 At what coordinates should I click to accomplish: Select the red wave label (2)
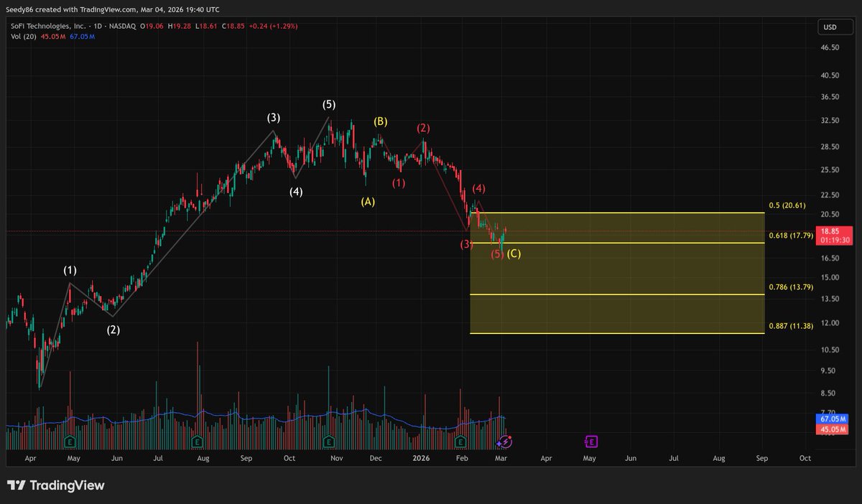(424, 128)
